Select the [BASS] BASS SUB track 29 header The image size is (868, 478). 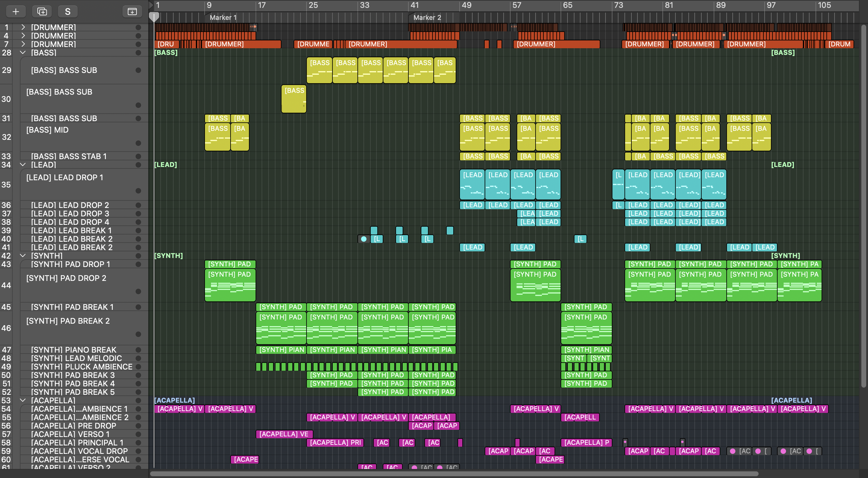(x=84, y=70)
